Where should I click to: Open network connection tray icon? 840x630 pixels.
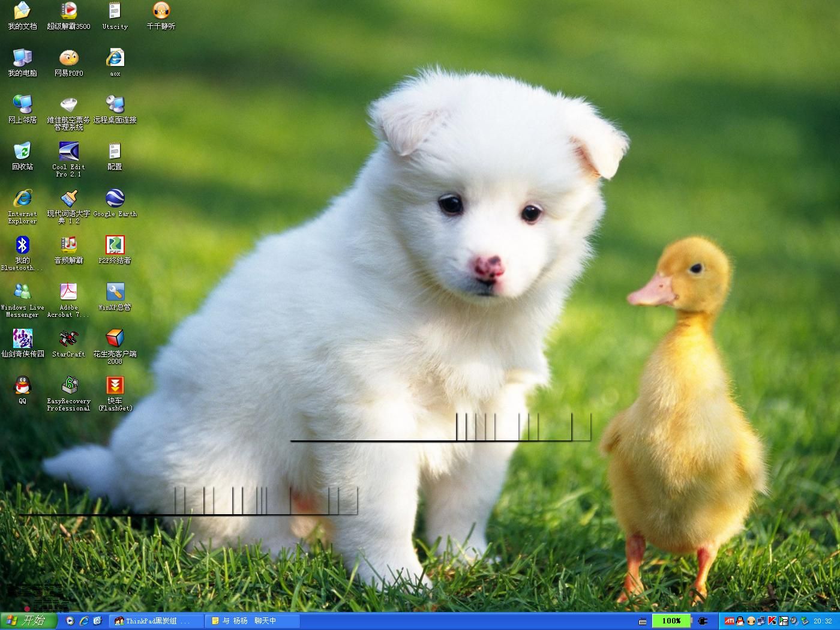click(761, 621)
